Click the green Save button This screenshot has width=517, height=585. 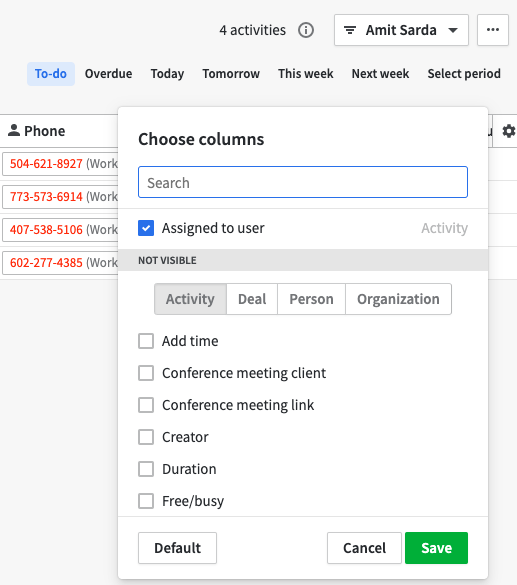[436, 548]
